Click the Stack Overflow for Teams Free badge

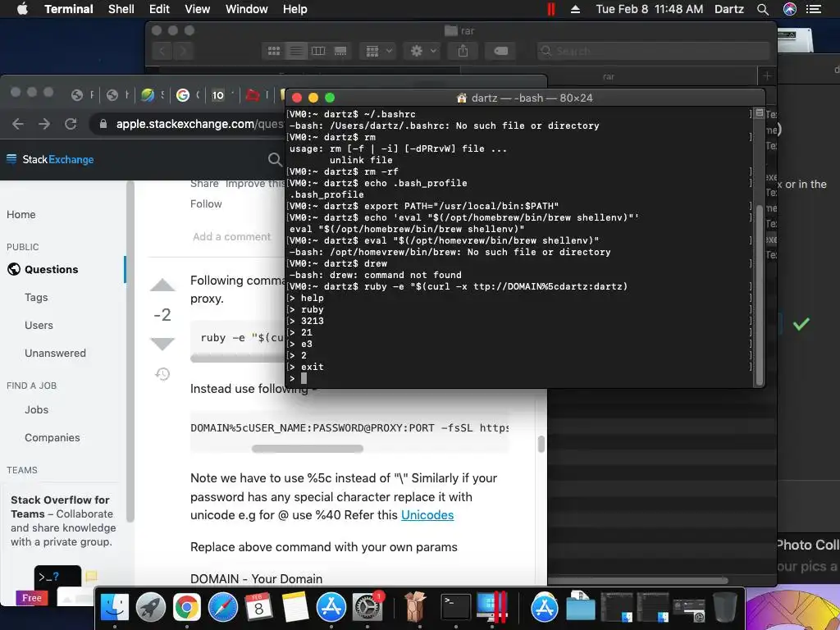32,598
